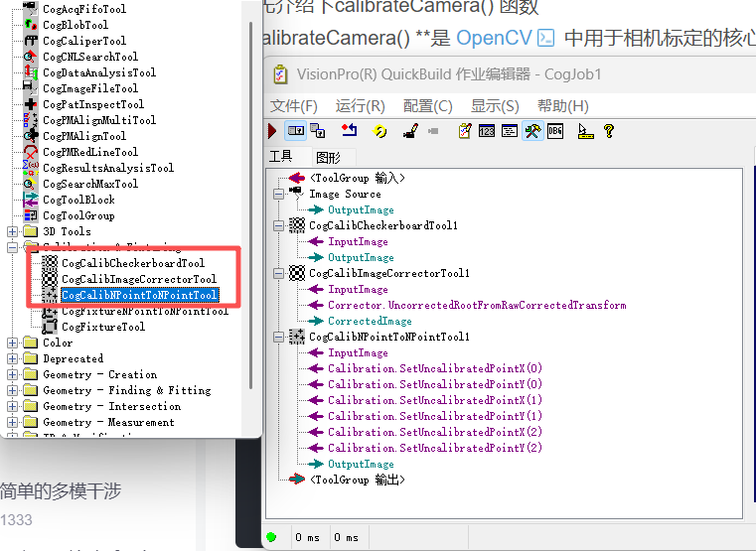Open the 文件(F) menu

pyautogui.click(x=293, y=106)
